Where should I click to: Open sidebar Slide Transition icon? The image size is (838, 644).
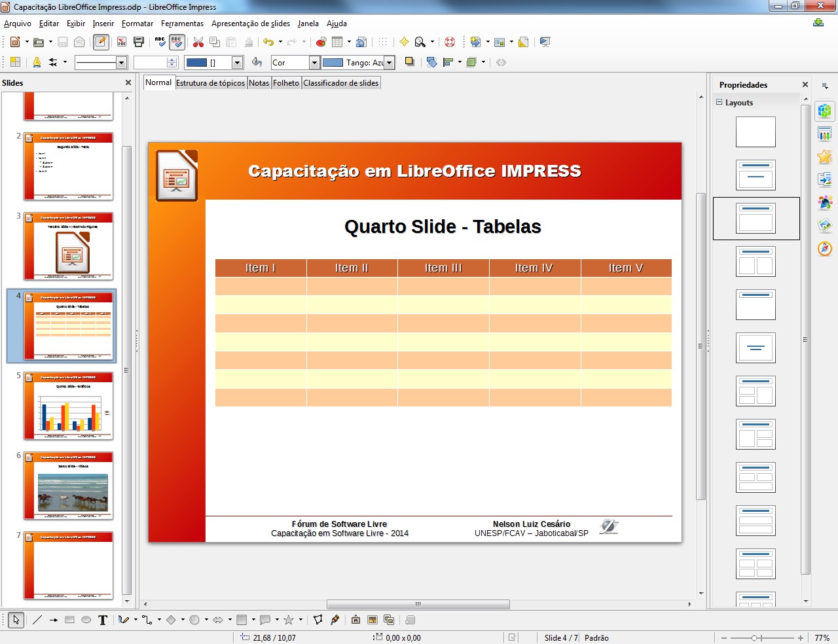pyautogui.click(x=825, y=179)
